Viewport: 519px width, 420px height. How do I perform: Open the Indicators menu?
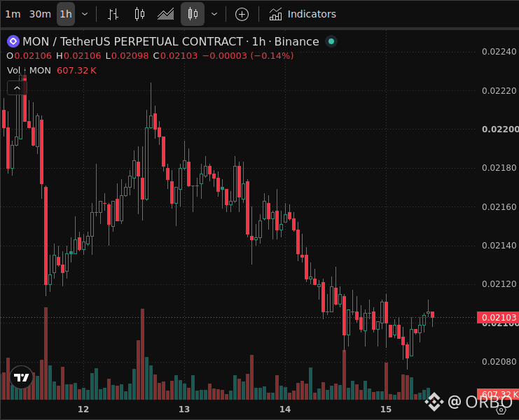[x=303, y=14]
